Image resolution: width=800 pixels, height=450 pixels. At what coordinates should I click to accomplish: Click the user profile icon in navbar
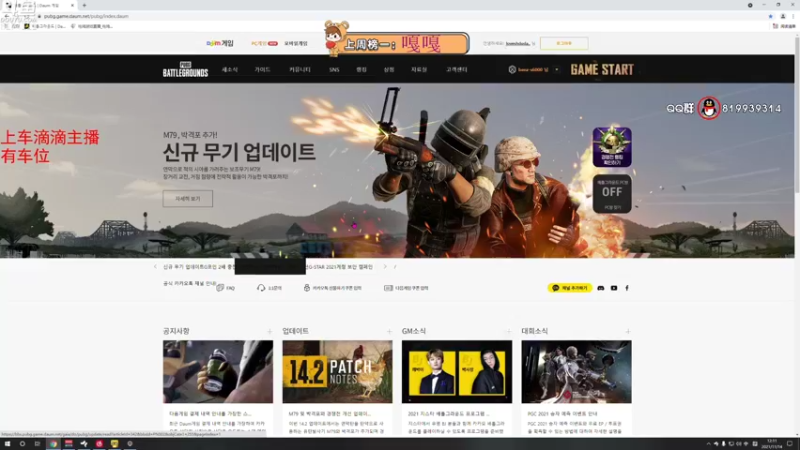[x=512, y=69]
